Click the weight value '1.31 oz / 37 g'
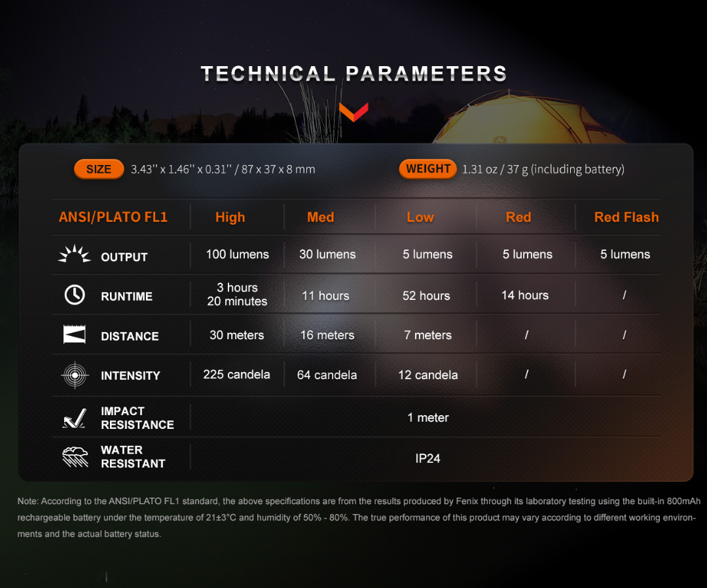Image resolution: width=707 pixels, height=588 pixels. (x=495, y=170)
